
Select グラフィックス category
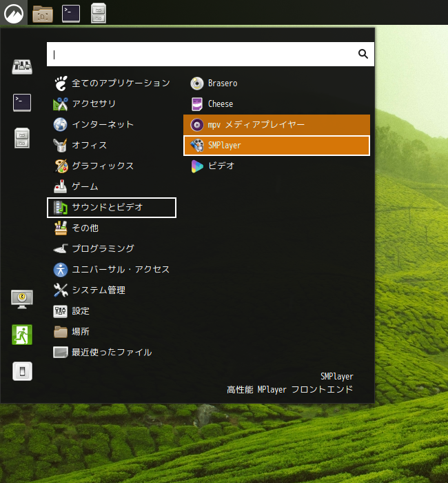coord(112,166)
